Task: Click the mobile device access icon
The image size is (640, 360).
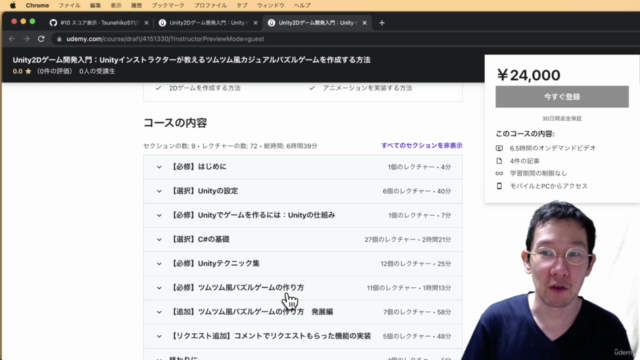Action: click(x=499, y=186)
